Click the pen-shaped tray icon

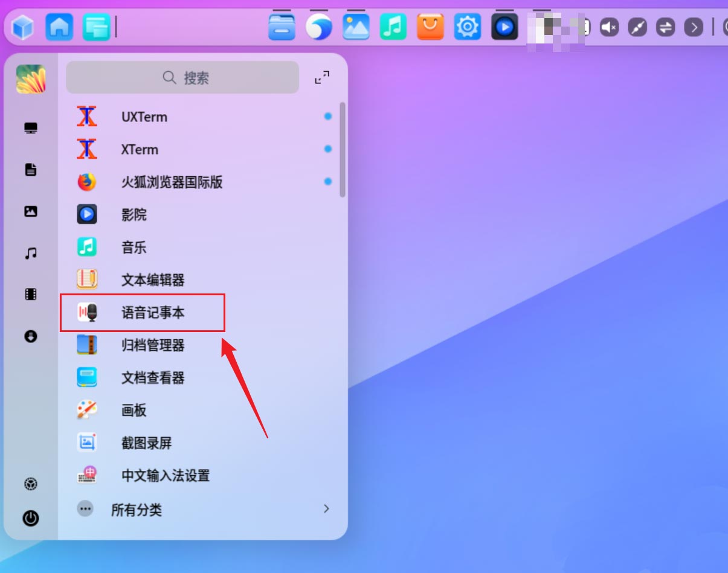(637, 27)
